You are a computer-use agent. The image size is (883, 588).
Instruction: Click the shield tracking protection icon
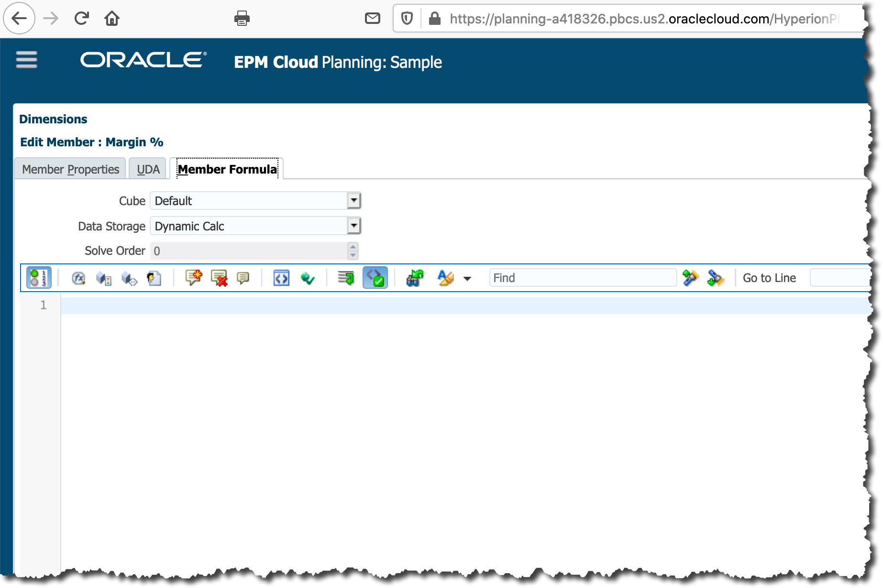pos(407,19)
